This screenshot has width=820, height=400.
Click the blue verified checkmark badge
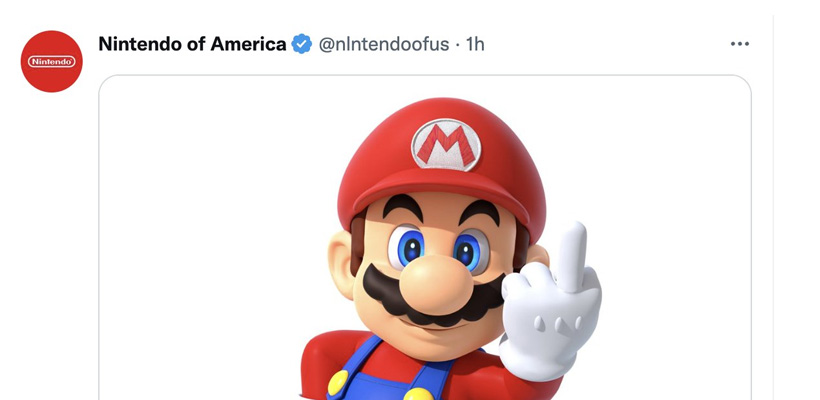pos(302,44)
